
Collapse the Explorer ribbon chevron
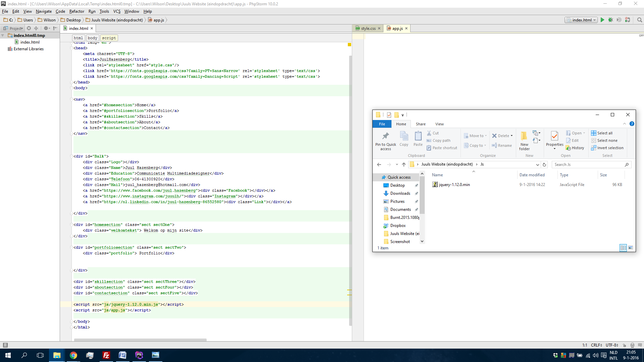[625, 124]
